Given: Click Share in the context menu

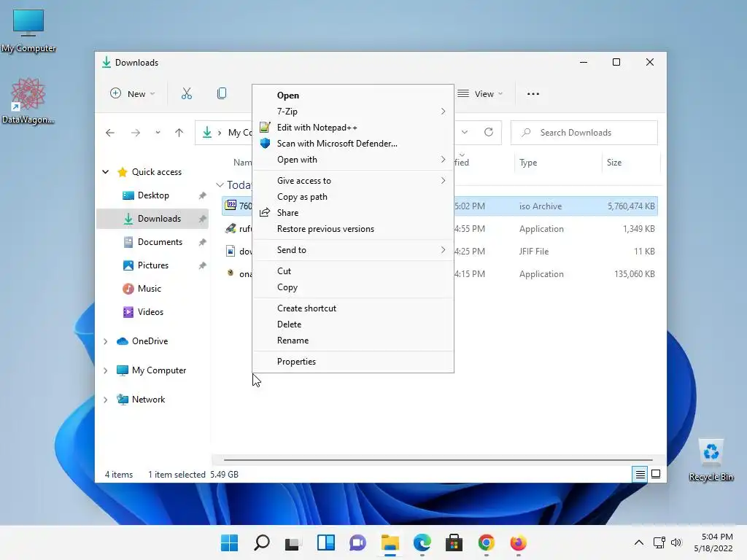Looking at the screenshot, I should click(353, 213).
